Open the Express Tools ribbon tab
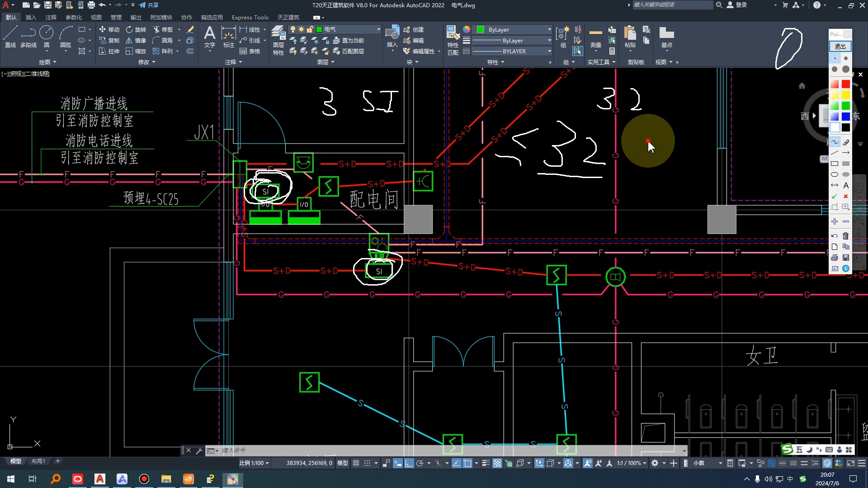Image resolution: width=868 pixels, height=488 pixels. tap(250, 17)
